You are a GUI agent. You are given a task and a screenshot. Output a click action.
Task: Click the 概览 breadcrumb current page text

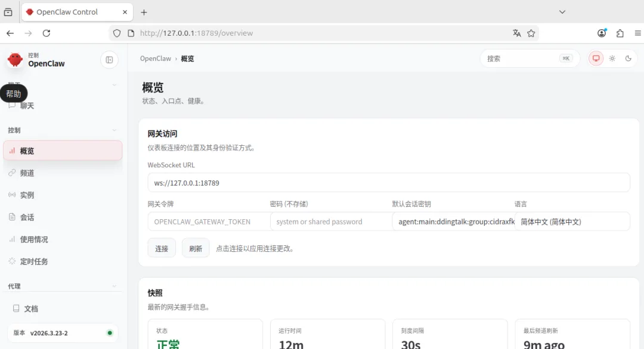tap(187, 58)
